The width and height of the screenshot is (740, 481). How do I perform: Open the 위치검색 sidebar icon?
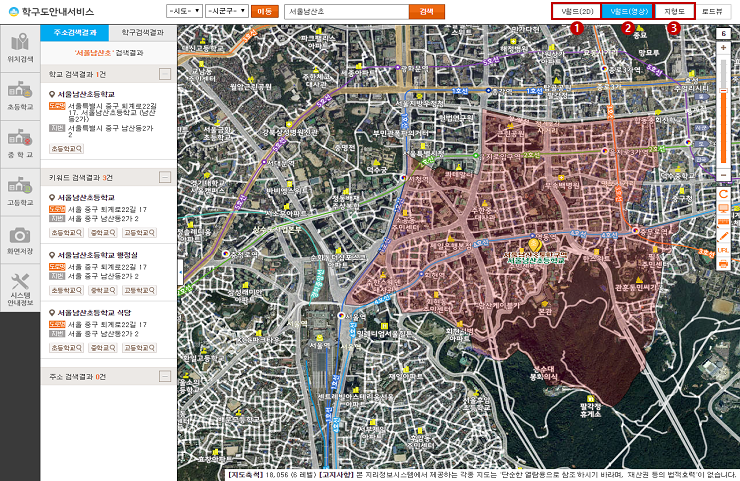tap(20, 48)
